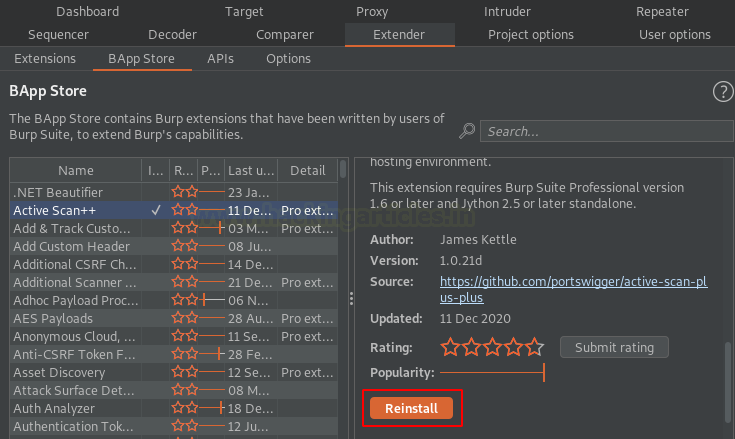Sort the list by Name column
Screen dimensions: 735x439
coord(75,171)
